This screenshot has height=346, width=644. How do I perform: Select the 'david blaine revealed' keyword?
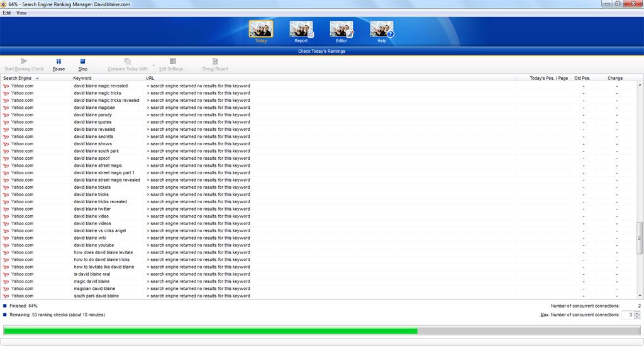(x=94, y=130)
